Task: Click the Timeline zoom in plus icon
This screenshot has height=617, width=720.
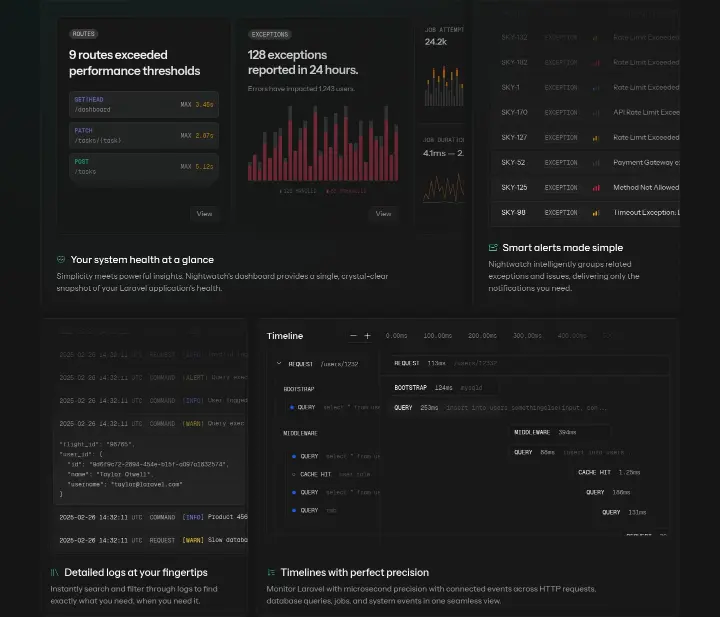Action: pyautogui.click(x=367, y=336)
